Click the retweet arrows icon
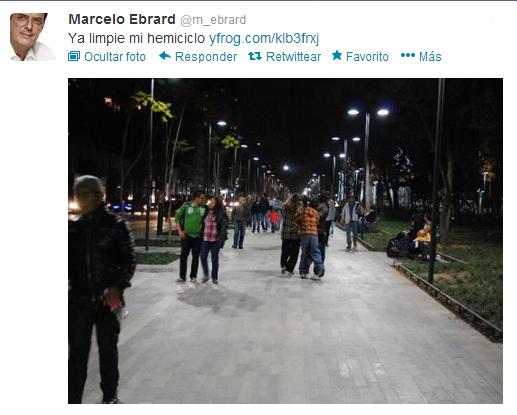Viewport: 517px width, 415px height. [255, 56]
